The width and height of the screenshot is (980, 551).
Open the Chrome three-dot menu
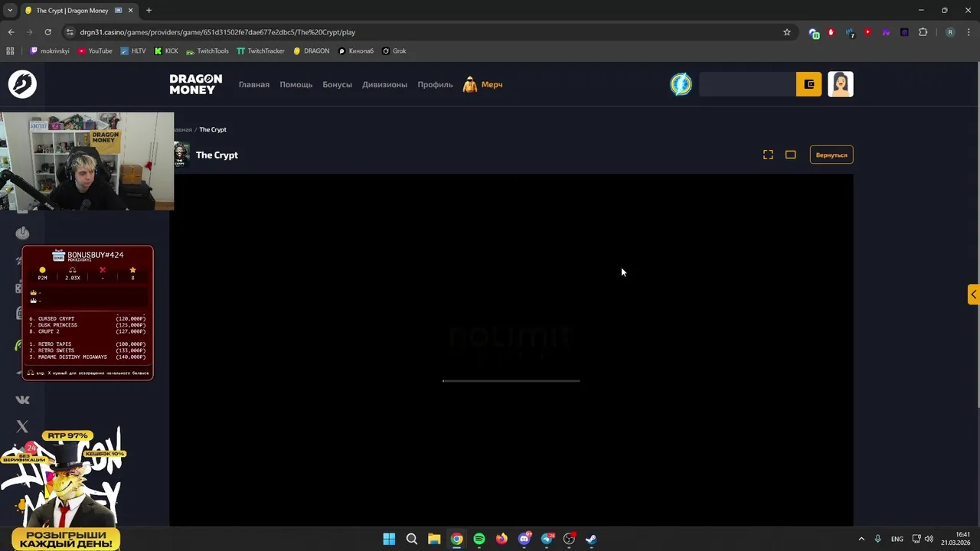pos(969,32)
